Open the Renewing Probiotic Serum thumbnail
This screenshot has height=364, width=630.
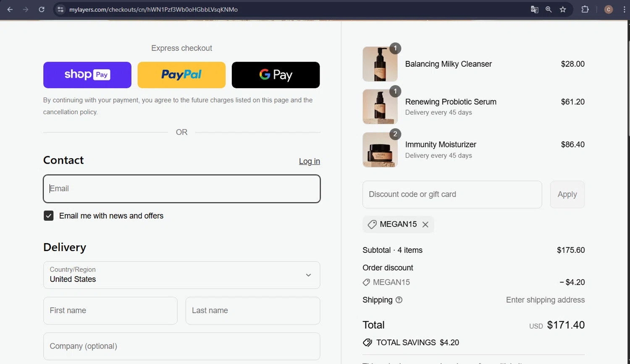point(380,107)
